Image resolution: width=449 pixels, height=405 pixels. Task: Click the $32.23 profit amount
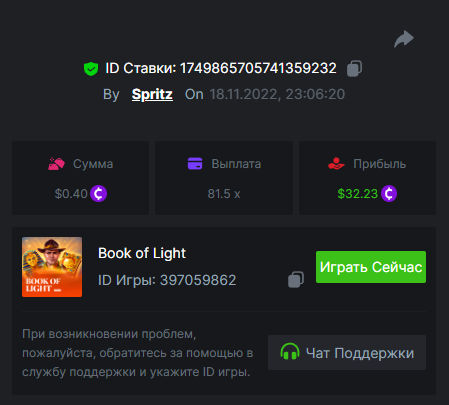[357, 194]
